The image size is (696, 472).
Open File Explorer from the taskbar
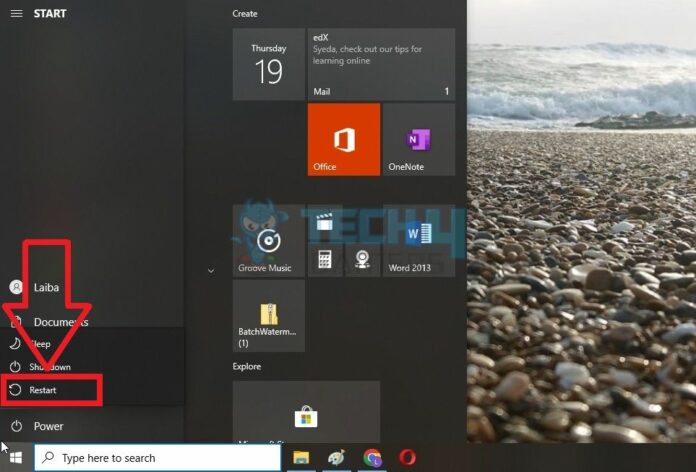(x=300, y=458)
